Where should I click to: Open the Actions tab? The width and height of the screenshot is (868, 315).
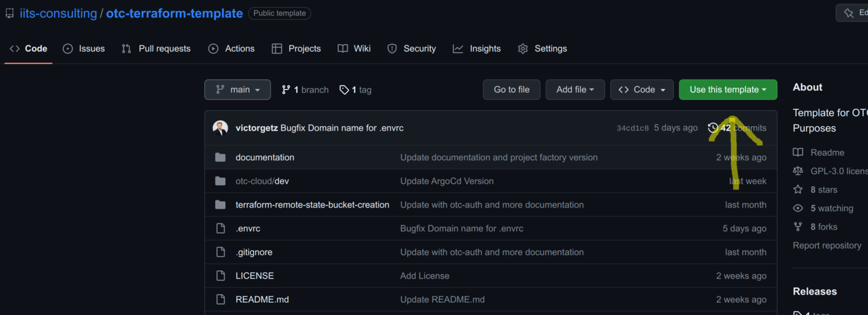tap(232, 49)
